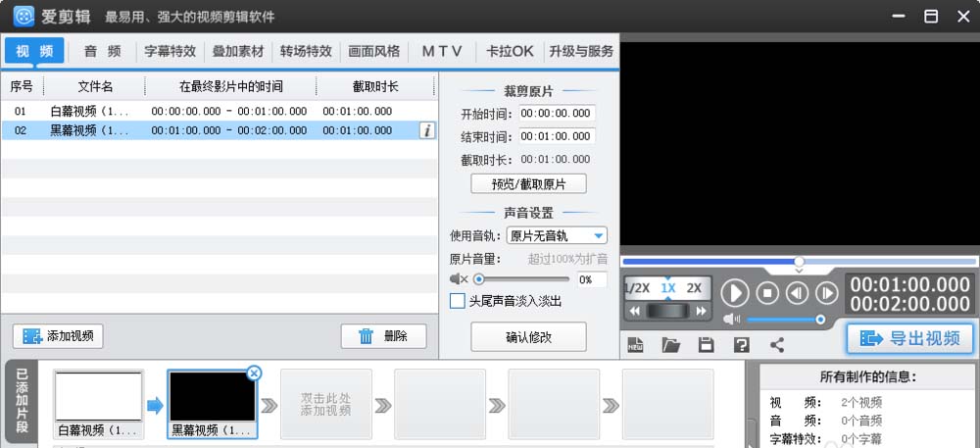Open the 画面风格 tab
980x448 pixels.
click(373, 51)
